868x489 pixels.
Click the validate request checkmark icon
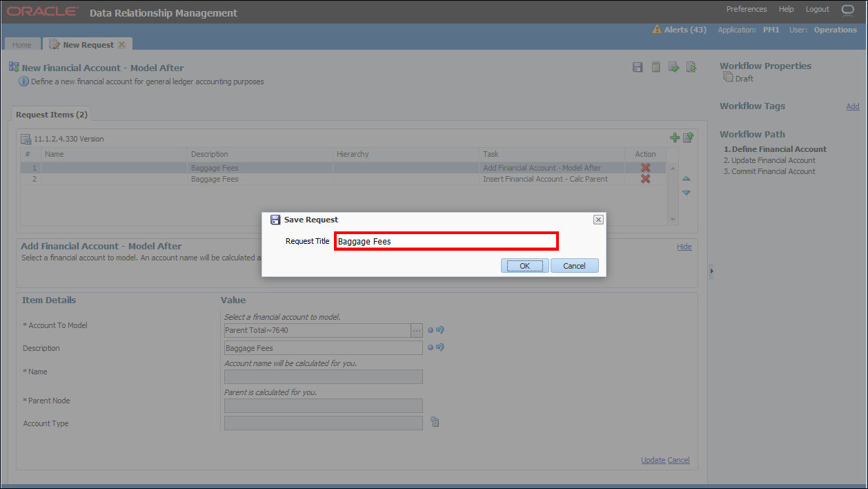[673, 67]
